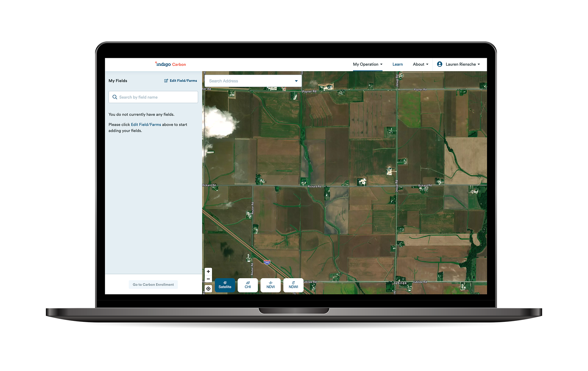
Task: Switch the map to CHI layer
Action: [x=248, y=285]
